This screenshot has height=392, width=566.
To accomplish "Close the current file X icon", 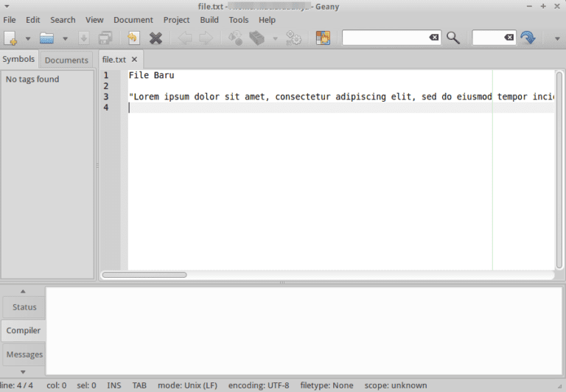I will click(156, 38).
